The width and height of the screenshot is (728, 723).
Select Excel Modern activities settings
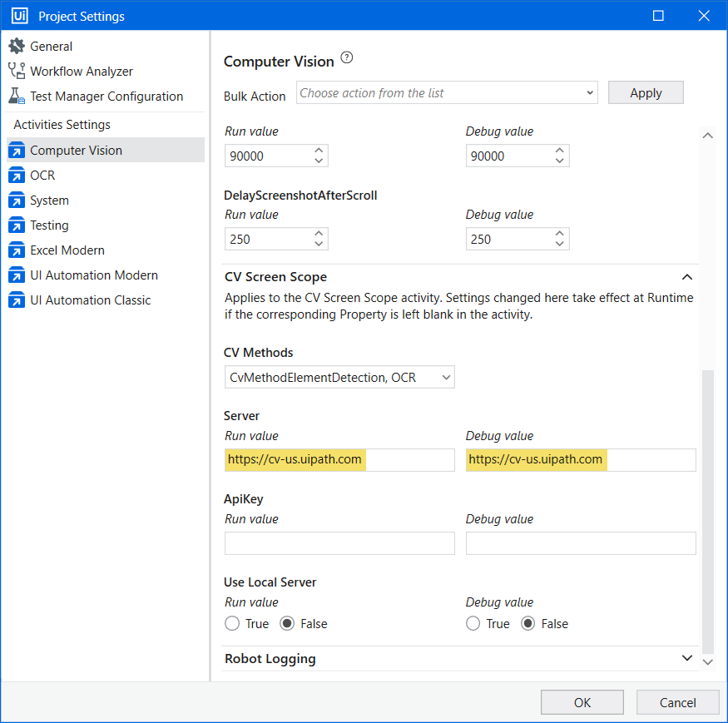(106, 250)
